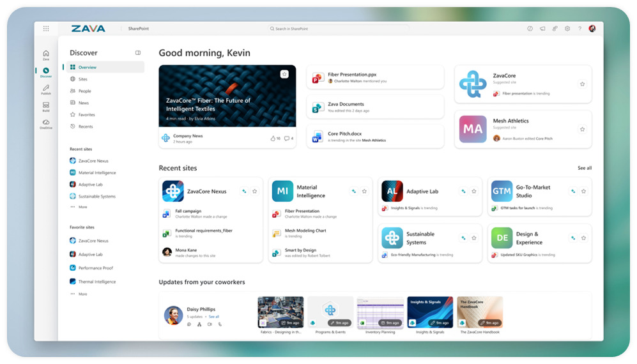Click the megaphone announcements icon in header
Image resolution: width=637 pixels, height=364 pixels.
[542, 29]
